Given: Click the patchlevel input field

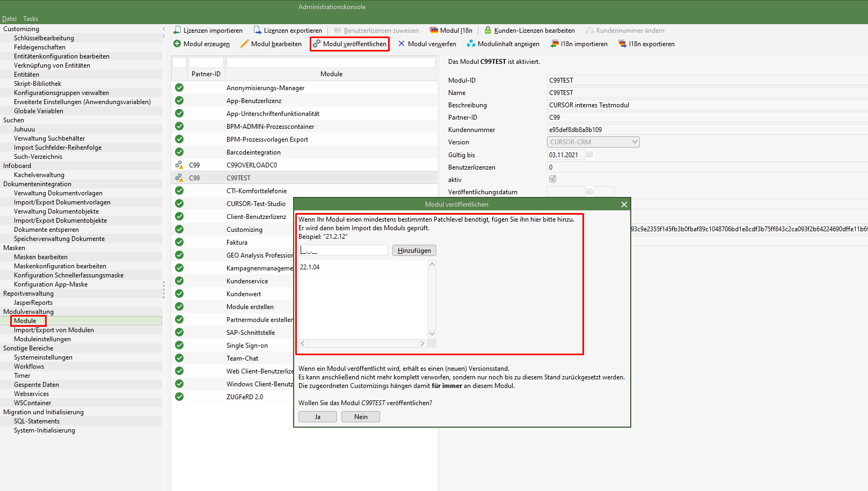Looking at the screenshot, I should click(344, 251).
